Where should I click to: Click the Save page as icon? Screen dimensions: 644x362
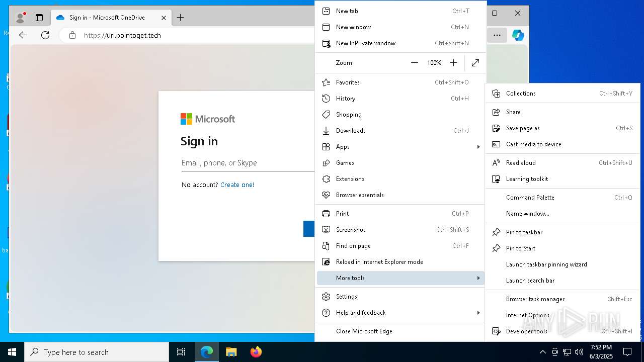(x=496, y=128)
